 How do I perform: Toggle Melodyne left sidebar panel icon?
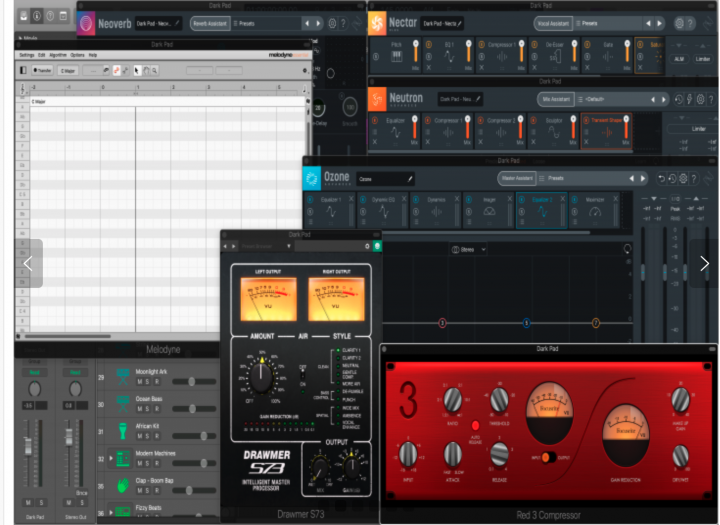coord(23,70)
